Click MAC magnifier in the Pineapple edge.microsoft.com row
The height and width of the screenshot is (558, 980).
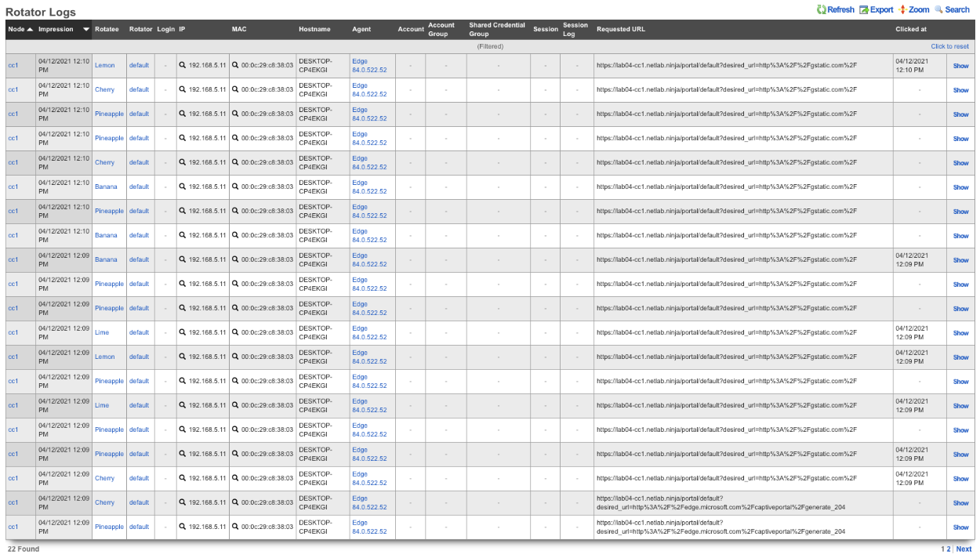pyautogui.click(x=235, y=527)
